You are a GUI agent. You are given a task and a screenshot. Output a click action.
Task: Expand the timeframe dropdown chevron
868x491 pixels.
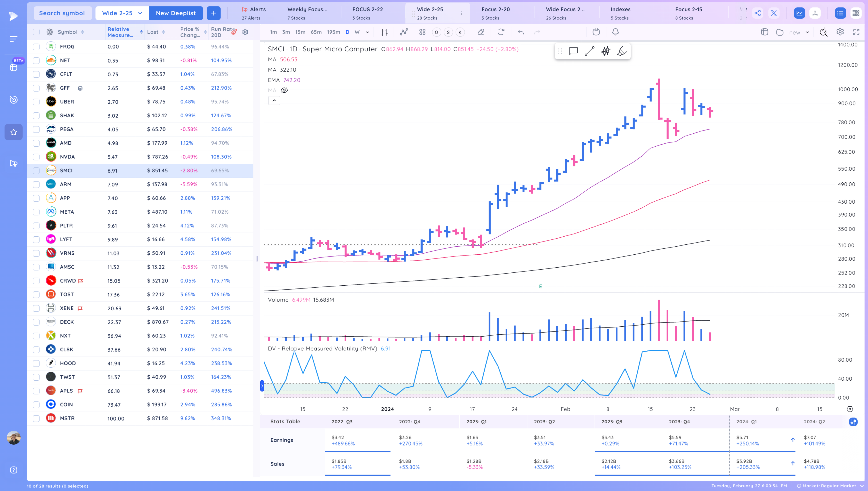(x=368, y=32)
